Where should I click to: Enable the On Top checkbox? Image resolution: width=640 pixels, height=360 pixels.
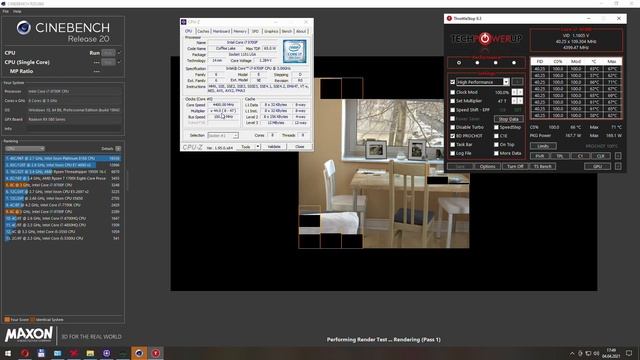496,144
